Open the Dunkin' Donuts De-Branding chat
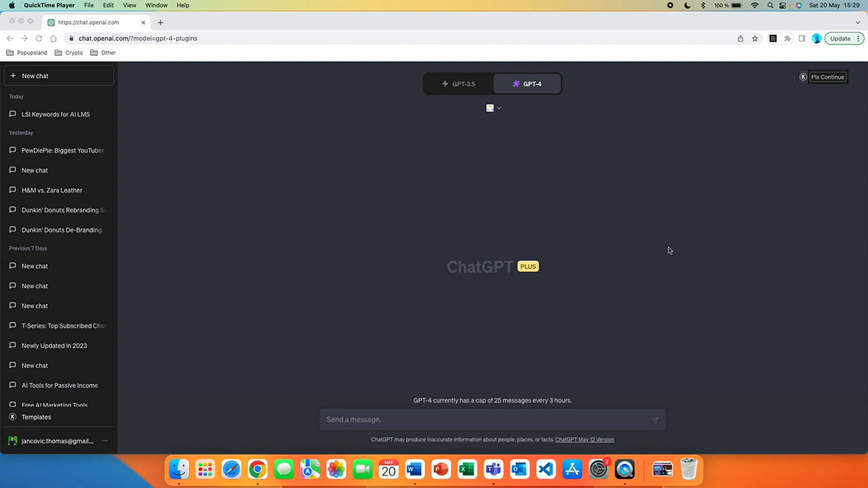Viewport: 868px width, 488px height. pyautogui.click(x=59, y=230)
